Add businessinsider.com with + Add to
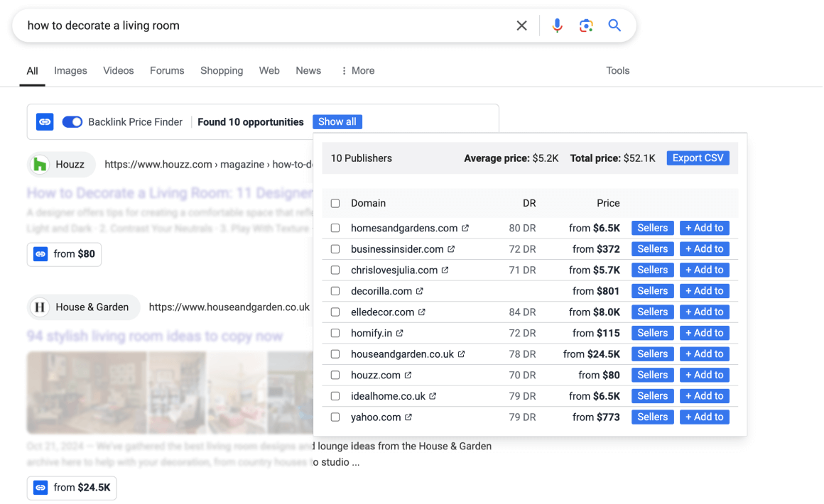The image size is (824, 504). 704,249
